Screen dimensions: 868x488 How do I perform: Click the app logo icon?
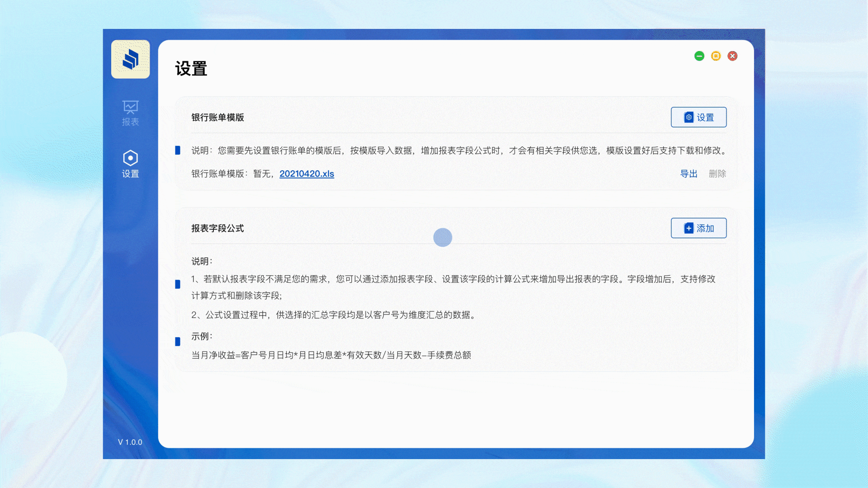click(130, 59)
